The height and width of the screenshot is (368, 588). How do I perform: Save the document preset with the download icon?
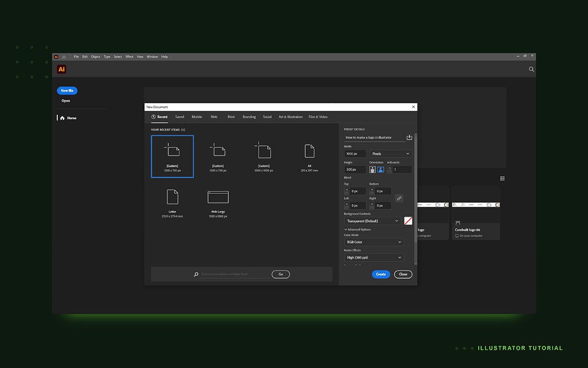409,137
